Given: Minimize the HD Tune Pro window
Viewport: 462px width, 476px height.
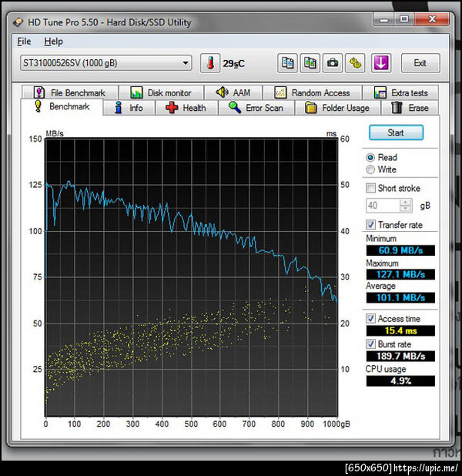Looking at the screenshot, I should pos(383,20).
